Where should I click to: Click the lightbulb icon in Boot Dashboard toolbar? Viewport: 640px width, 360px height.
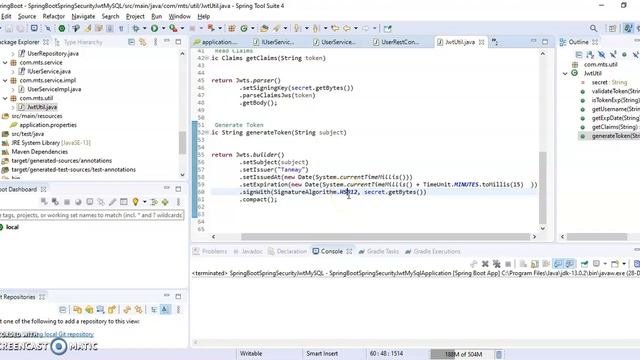pos(135,202)
